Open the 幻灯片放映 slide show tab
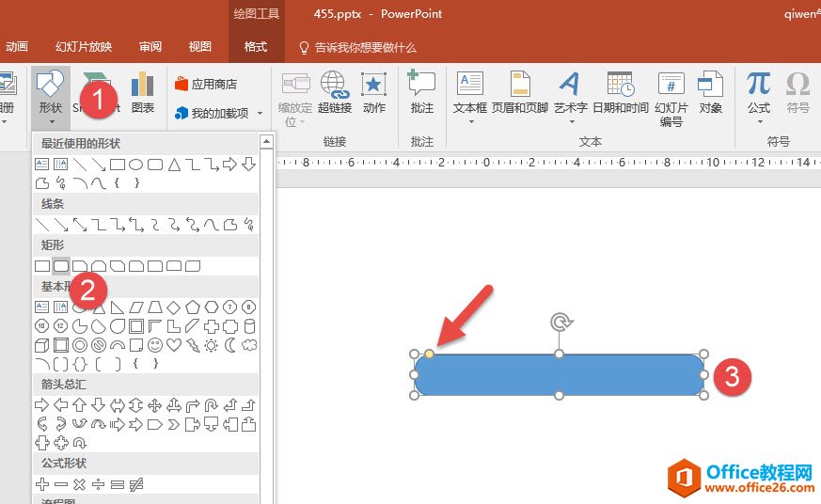This screenshot has width=821, height=504. tap(84, 47)
